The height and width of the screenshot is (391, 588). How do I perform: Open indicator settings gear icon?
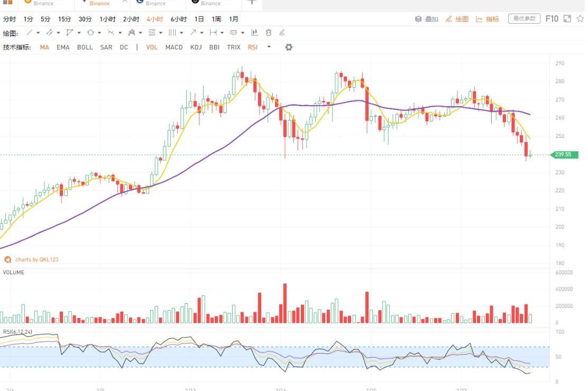coord(289,47)
